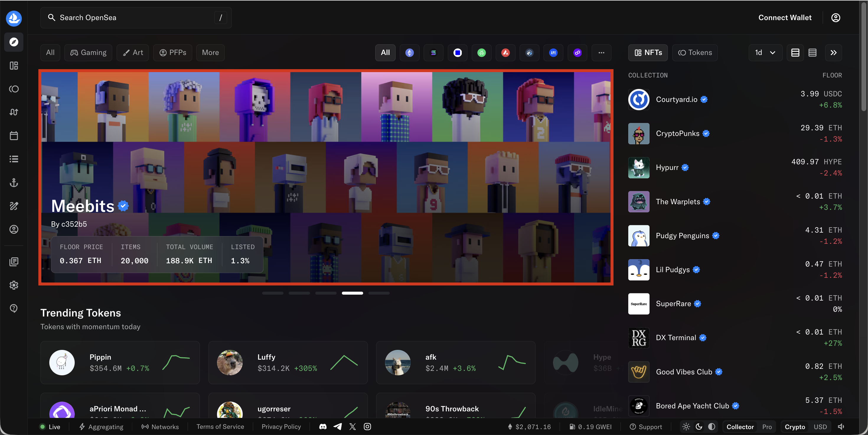This screenshot has width=868, height=435.
Task: Open OpenSea's Discord from the status bar
Action: (322, 426)
